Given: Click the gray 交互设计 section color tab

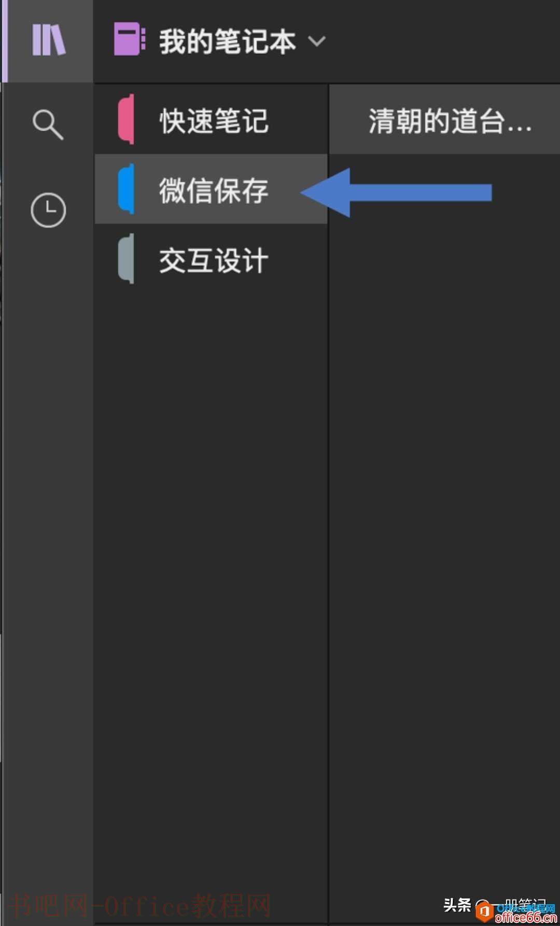Looking at the screenshot, I should (x=126, y=259).
